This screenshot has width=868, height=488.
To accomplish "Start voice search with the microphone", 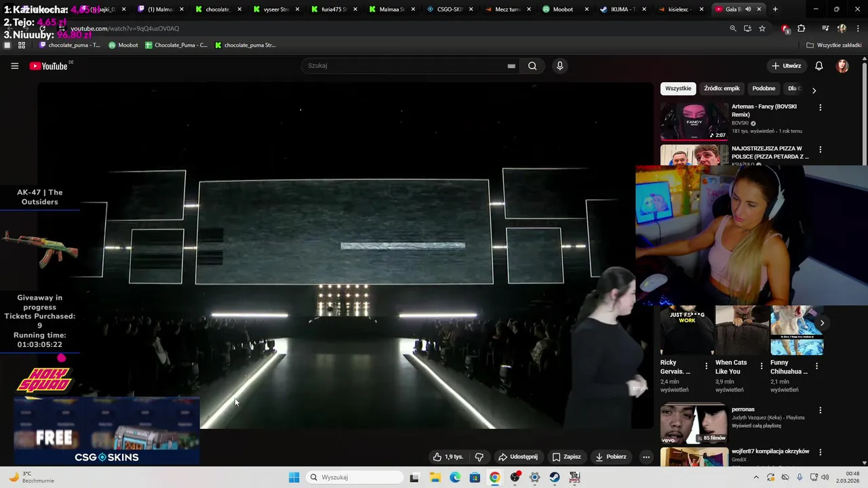I will pyautogui.click(x=559, y=66).
